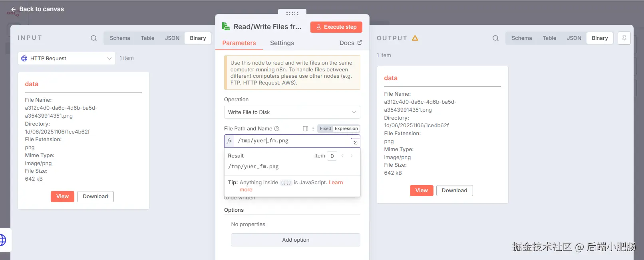The image size is (644, 260).
Task: Click the search icon in OUTPUT panel
Action: click(495, 38)
